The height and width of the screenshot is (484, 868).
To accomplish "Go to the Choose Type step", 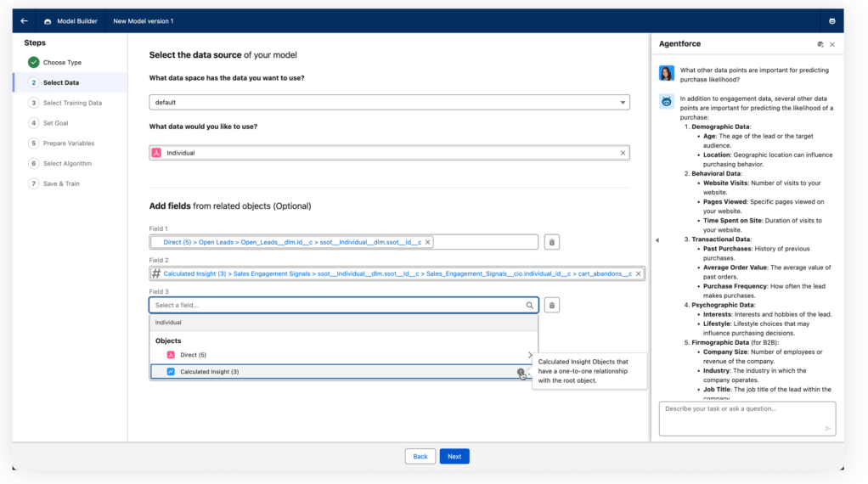I will (62, 62).
